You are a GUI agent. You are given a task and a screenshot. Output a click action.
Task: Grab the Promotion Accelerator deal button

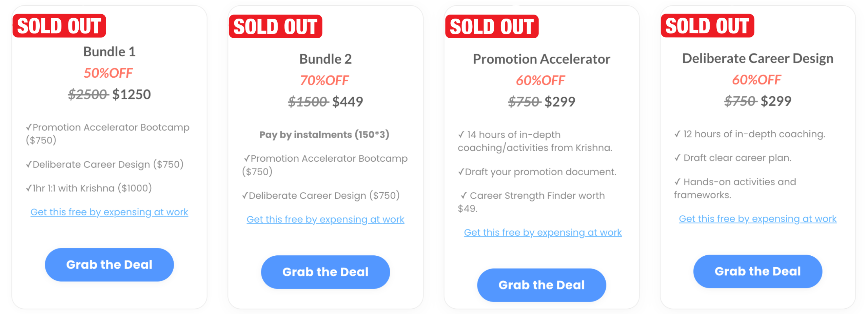tap(541, 285)
